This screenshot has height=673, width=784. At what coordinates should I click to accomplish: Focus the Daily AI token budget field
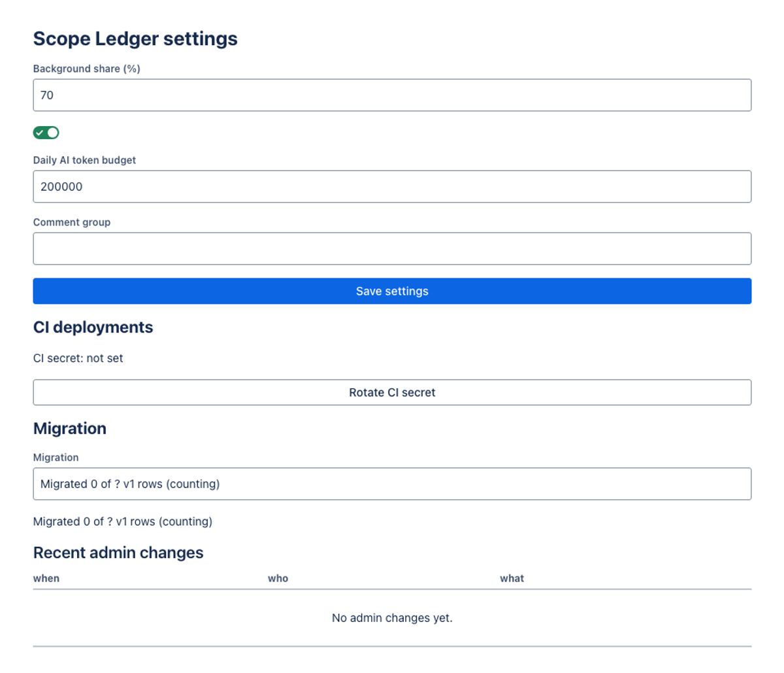click(x=392, y=187)
